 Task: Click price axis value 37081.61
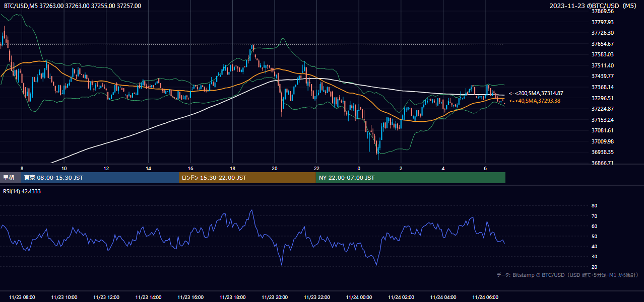[603, 130]
